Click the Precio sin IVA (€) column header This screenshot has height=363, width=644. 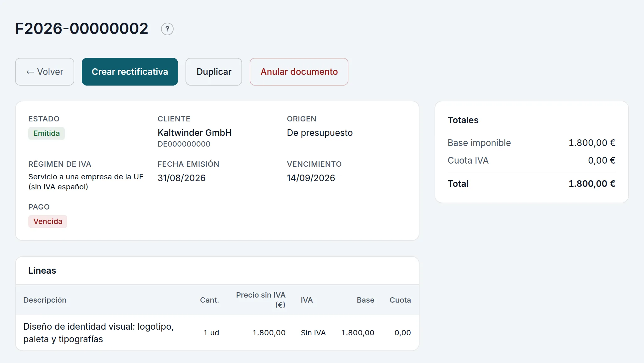(x=261, y=300)
